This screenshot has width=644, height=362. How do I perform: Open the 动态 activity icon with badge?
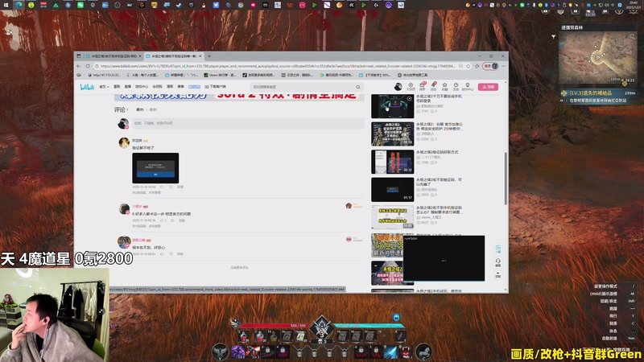pos(433,86)
